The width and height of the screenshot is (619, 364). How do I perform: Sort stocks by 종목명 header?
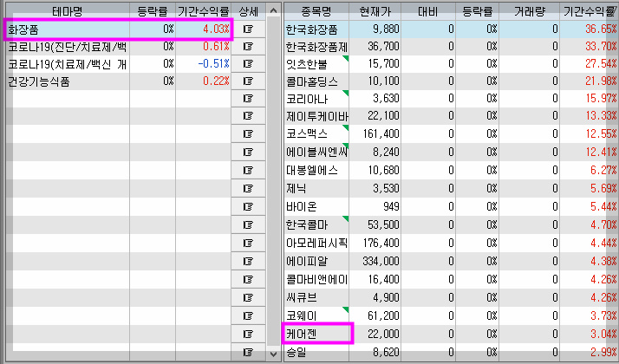pos(316,11)
